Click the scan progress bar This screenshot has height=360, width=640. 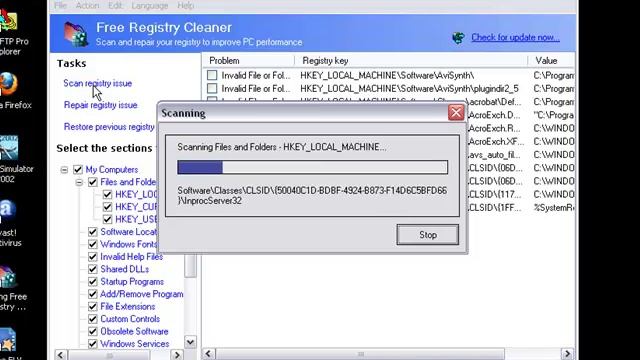click(313, 167)
